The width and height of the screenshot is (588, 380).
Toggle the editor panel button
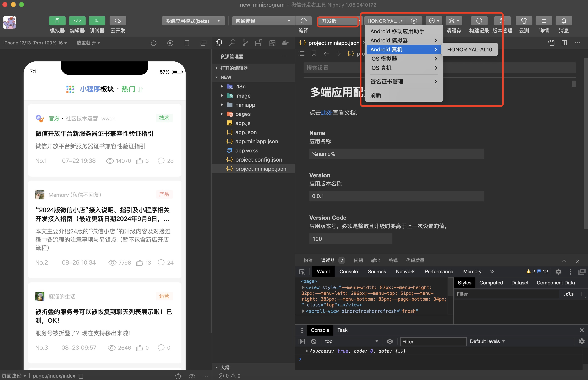77,21
